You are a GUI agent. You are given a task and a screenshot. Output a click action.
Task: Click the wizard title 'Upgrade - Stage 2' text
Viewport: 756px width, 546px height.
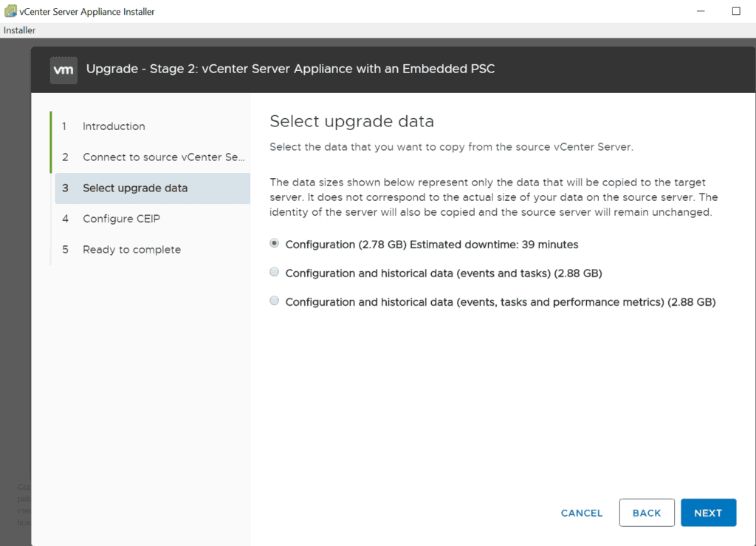click(290, 69)
